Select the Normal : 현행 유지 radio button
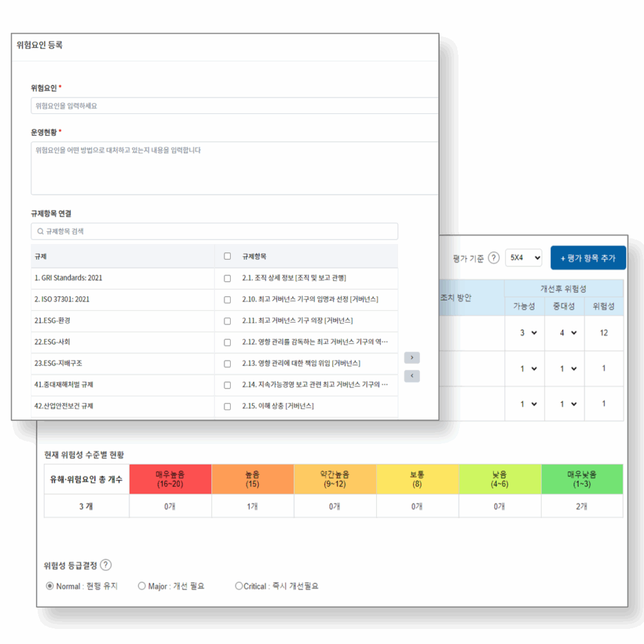644x644 pixels. (x=50, y=586)
